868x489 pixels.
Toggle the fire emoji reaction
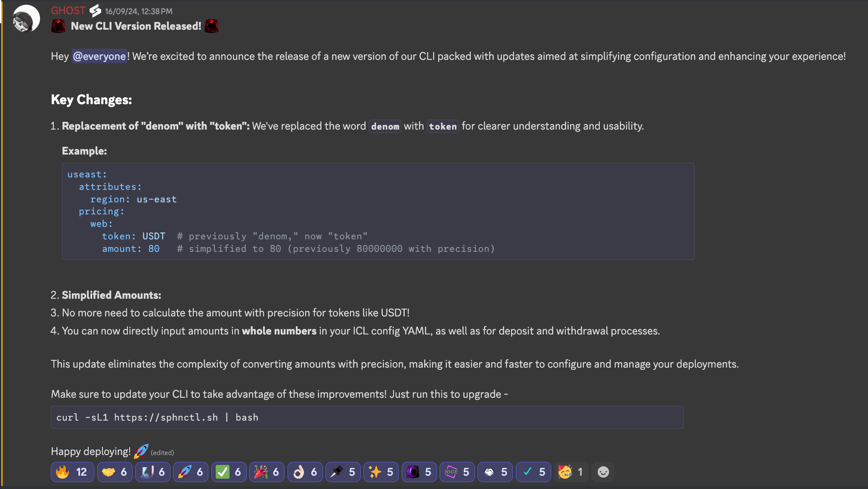tap(72, 472)
